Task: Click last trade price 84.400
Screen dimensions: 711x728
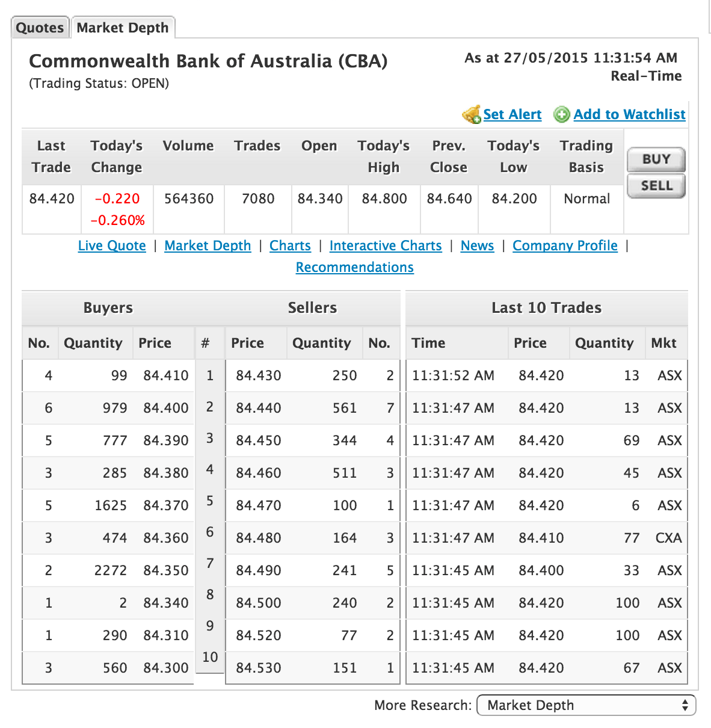Action: click(x=541, y=570)
